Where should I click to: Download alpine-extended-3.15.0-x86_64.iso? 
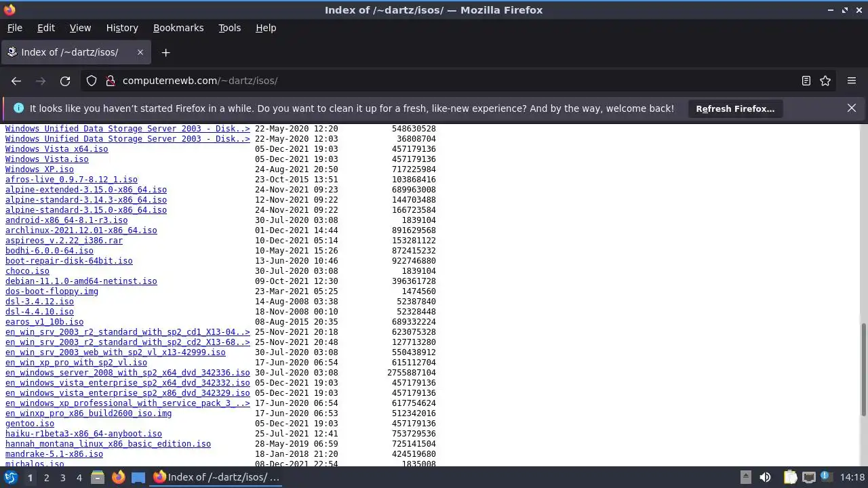point(86,190)
